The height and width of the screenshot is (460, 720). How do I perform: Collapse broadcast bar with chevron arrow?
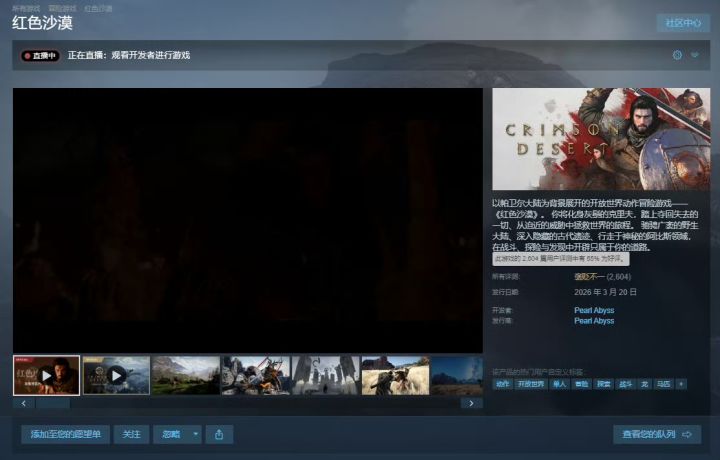coord(695,55)
